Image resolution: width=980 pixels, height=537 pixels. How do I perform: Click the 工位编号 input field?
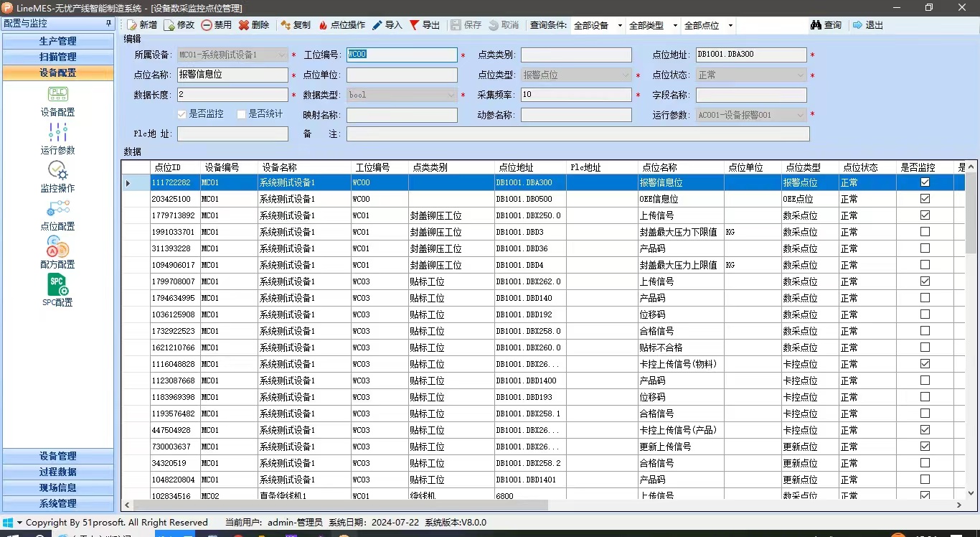point(402,55)
